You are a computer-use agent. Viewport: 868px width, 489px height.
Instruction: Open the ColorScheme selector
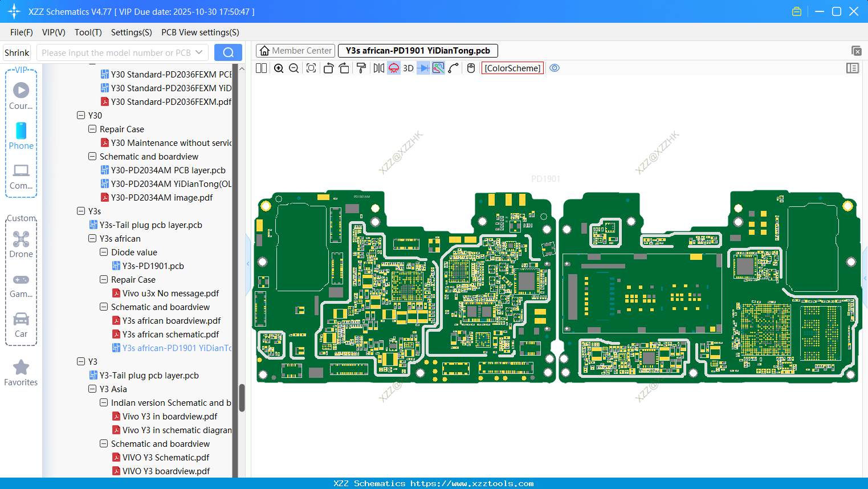pyautogui.click(x=512, y=68)
